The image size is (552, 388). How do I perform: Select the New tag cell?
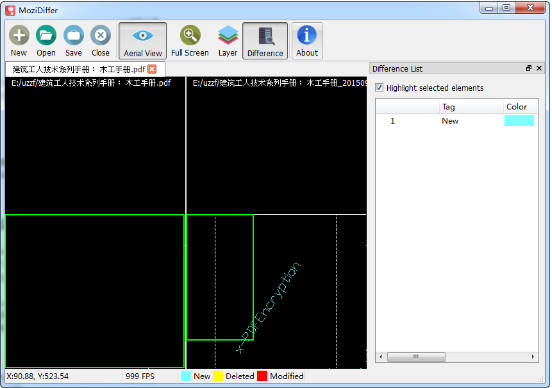click(x=450, y=121)
